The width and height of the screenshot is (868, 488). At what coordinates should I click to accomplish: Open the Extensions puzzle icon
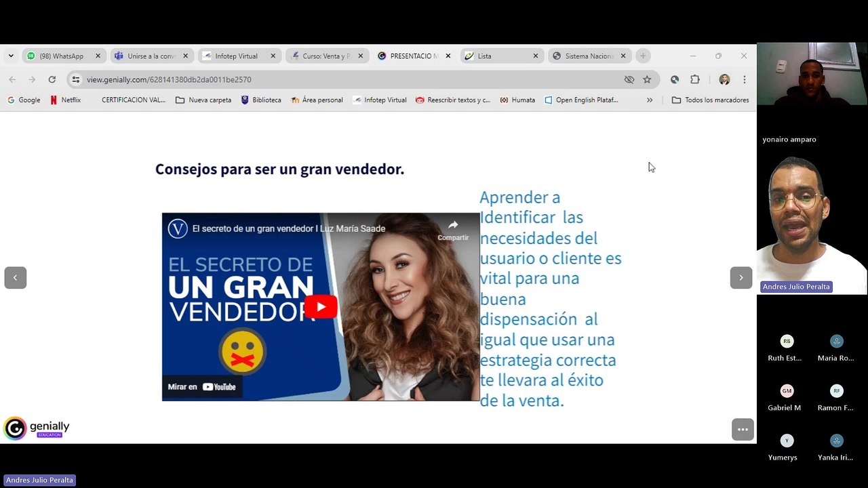[x=694, y=79]
